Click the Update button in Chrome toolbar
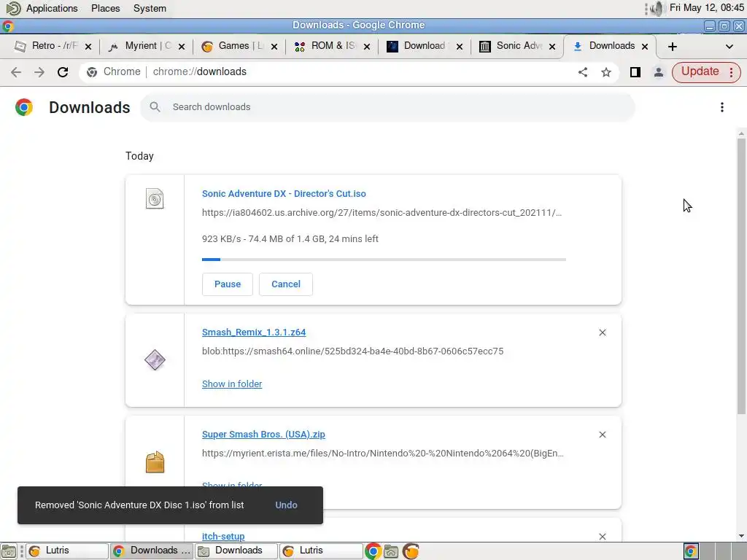747x560 pixels. click(x=700, y=72)
